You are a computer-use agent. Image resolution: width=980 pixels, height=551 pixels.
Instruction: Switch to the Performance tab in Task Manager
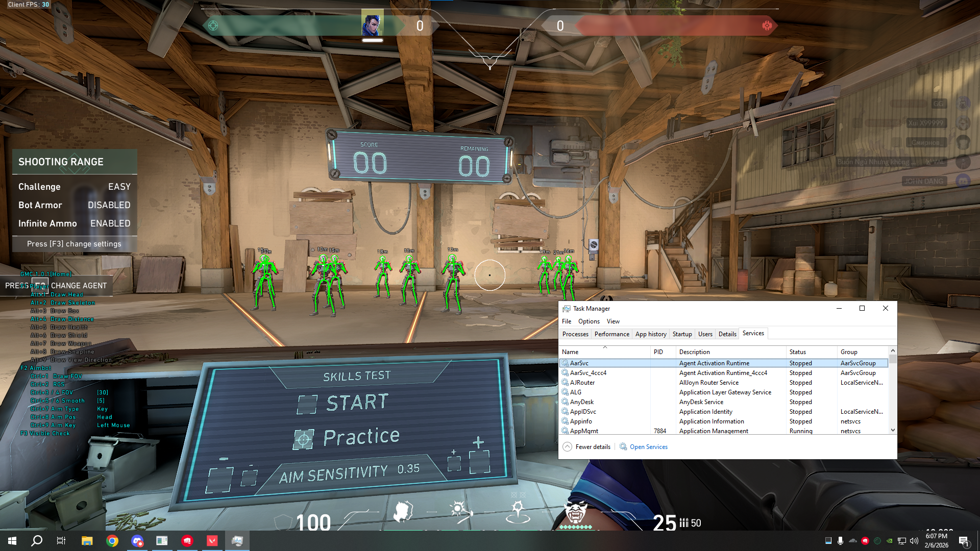click(611, 334)
